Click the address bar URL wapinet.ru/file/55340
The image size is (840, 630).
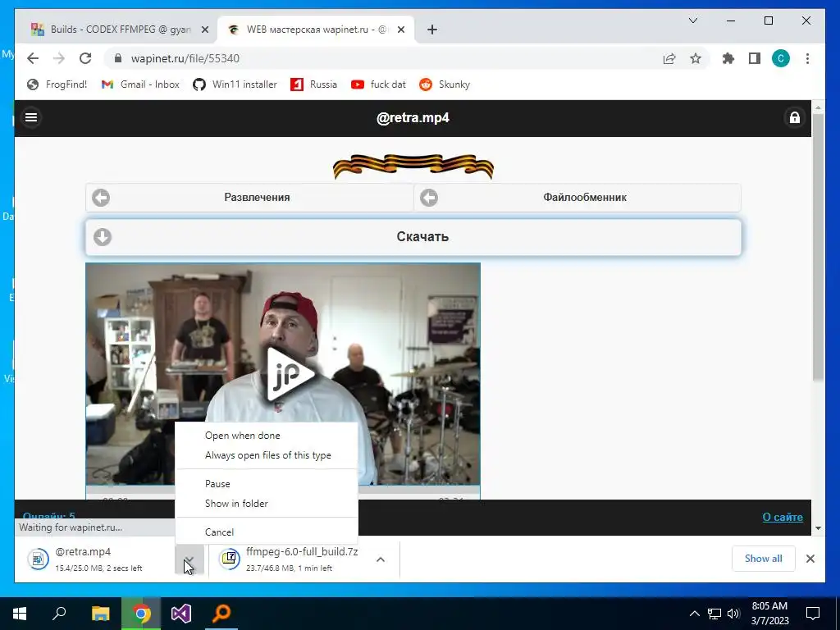[x=185, y=58]
